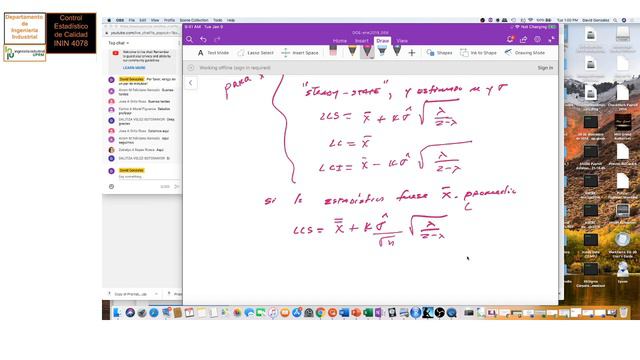Open the emoji picker in chat

(x=111, y=187)
